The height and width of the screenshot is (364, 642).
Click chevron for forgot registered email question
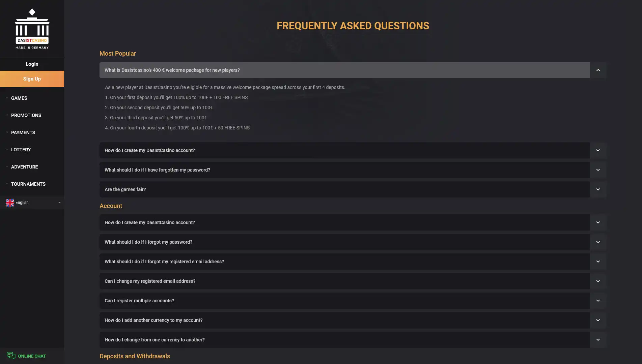click(x=598, y=262)
